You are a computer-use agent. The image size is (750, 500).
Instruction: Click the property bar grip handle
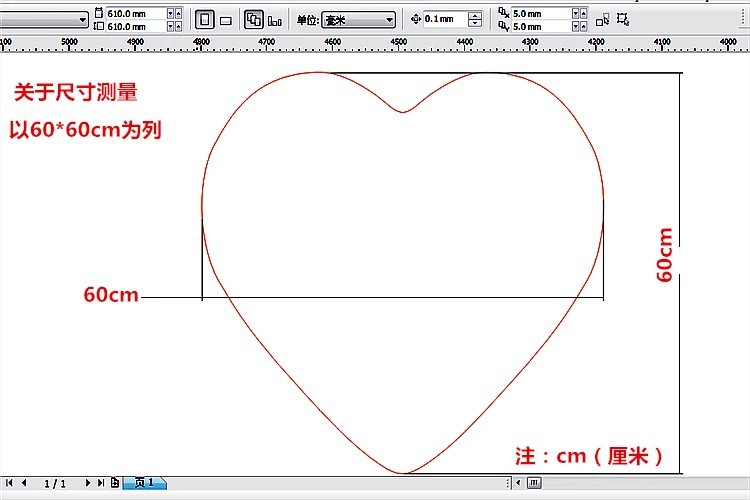(x=743, y=20)
